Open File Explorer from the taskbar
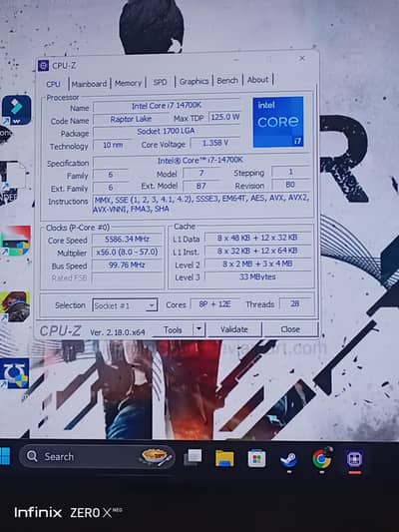 click(224, 458)
